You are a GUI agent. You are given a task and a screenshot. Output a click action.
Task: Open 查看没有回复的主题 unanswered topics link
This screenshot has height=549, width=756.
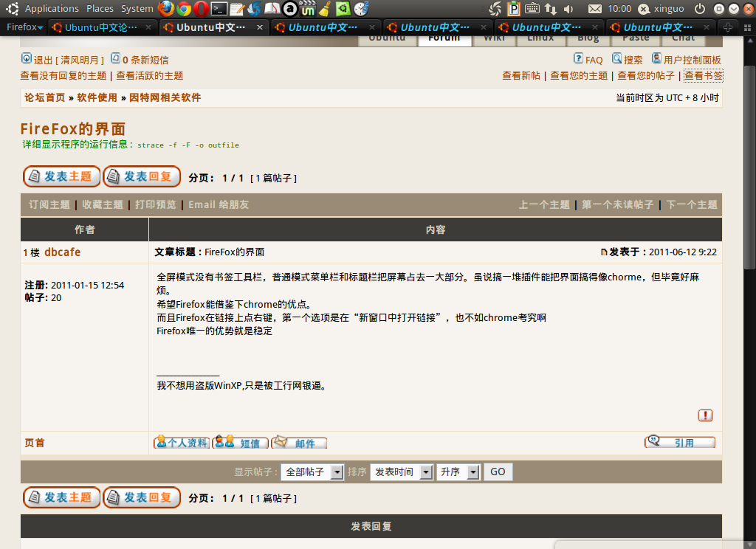[63, 76]
